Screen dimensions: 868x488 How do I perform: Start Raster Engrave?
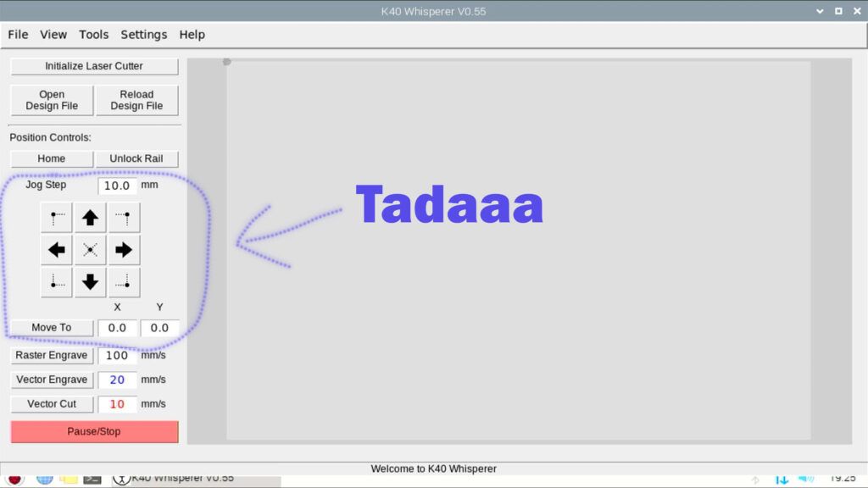pyautogui.click(x=52, y=355)
